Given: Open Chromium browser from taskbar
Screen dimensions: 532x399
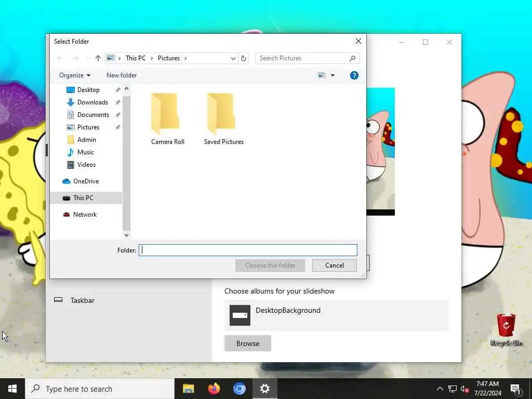Looking at the screenshot, I should pos(239,389).
